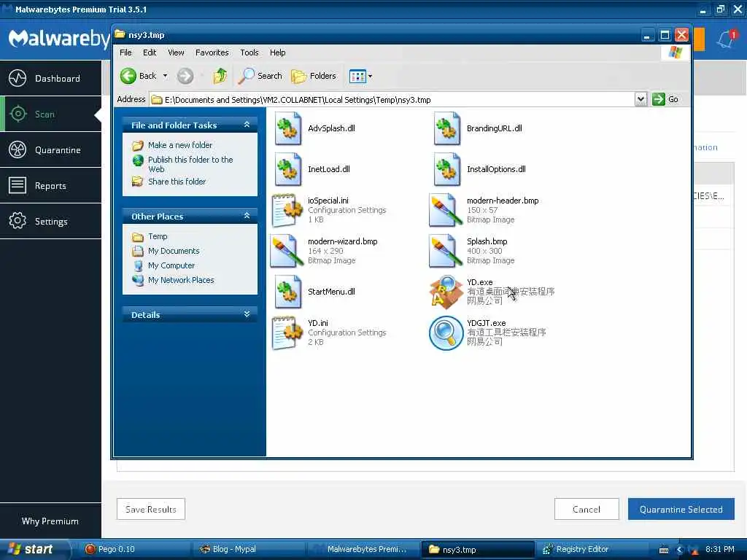Select the YD.ini file icon
This screenshot has height=560, width=747.
coord(287,332)
